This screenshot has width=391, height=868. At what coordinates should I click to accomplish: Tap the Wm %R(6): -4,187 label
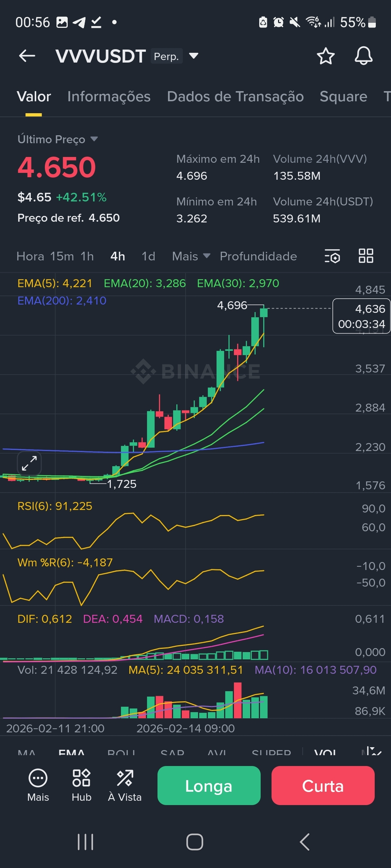point(65,562)
